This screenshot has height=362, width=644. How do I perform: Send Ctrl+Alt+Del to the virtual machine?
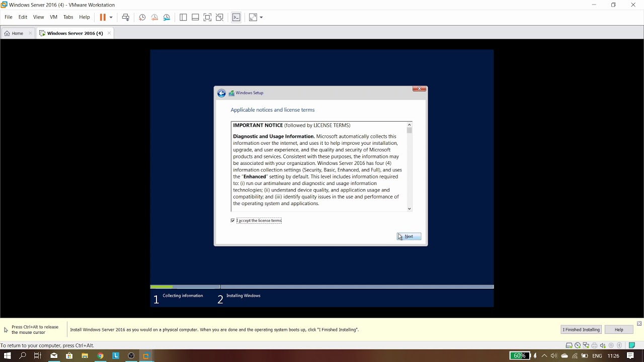click(x=126, y=17)
